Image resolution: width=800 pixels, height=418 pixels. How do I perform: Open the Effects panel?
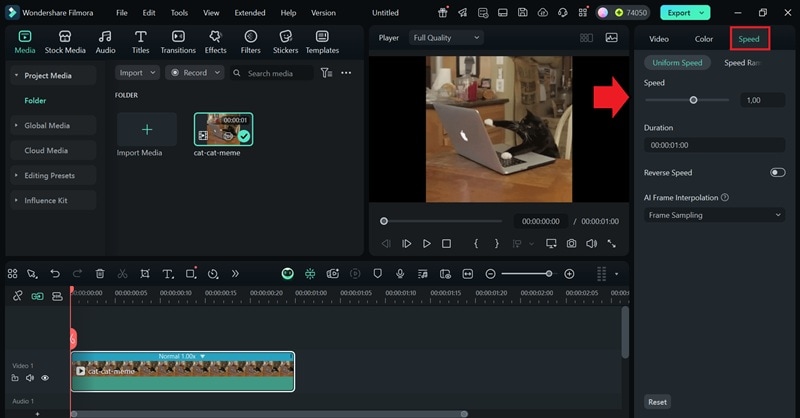coord(215,42)
